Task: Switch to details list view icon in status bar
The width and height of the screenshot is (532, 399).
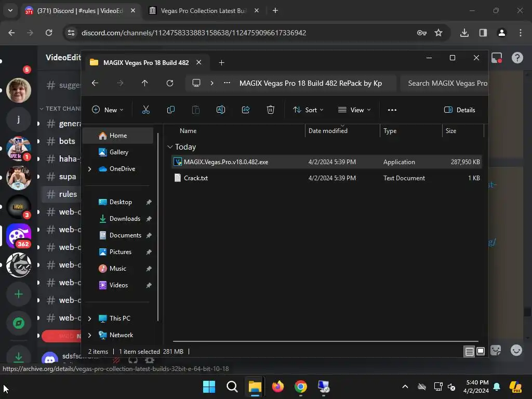Action: point(469,352)
